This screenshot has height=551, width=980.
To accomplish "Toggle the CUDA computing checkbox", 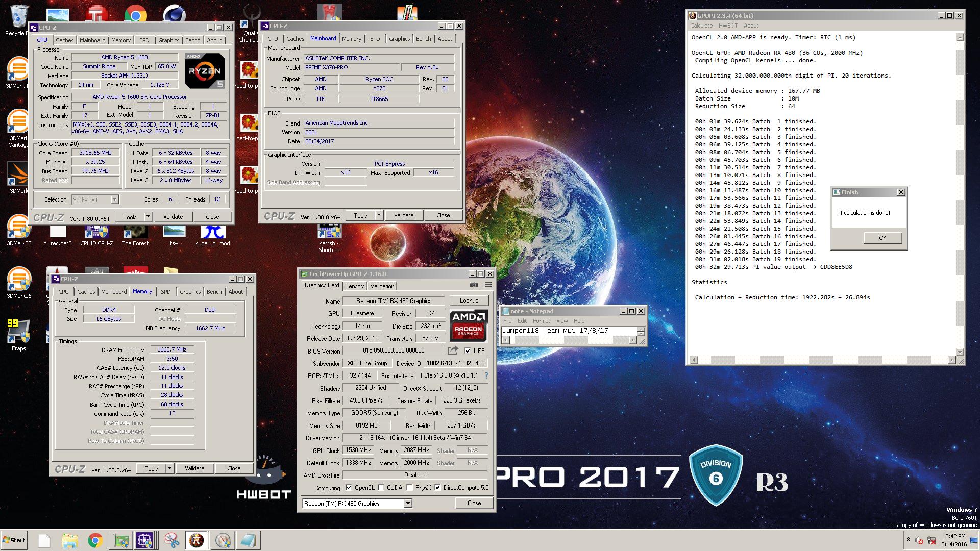I will click(381, 487).
